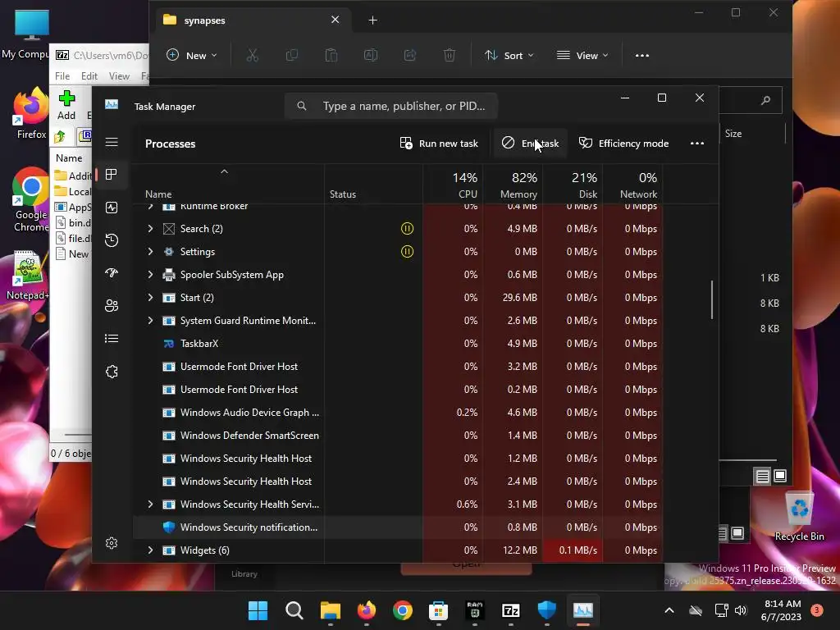Select Windows Defender SmartScreen process
840x630 pixels.
coord(399,436)
